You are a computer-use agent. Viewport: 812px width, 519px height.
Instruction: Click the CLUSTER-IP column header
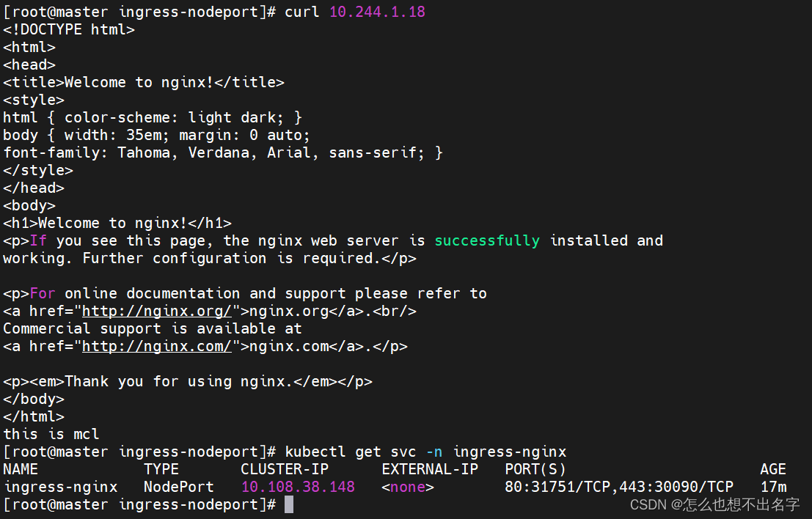coord(285,469)
